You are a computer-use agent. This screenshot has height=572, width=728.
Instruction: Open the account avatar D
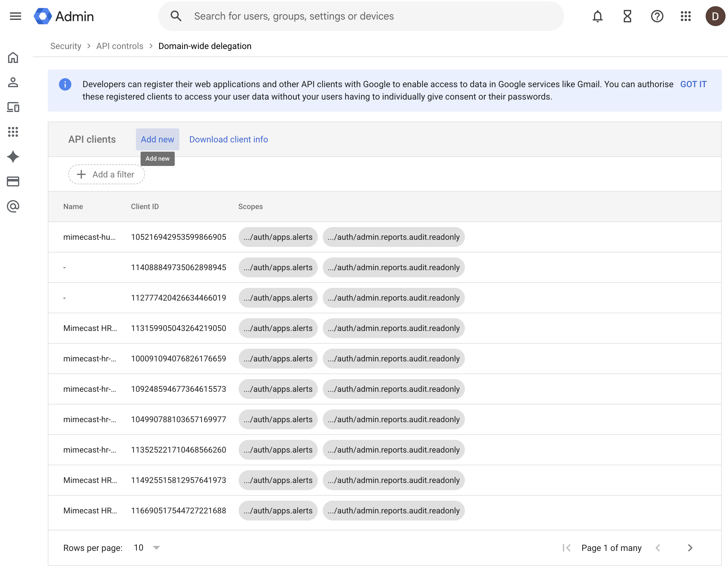coord(715,16)
